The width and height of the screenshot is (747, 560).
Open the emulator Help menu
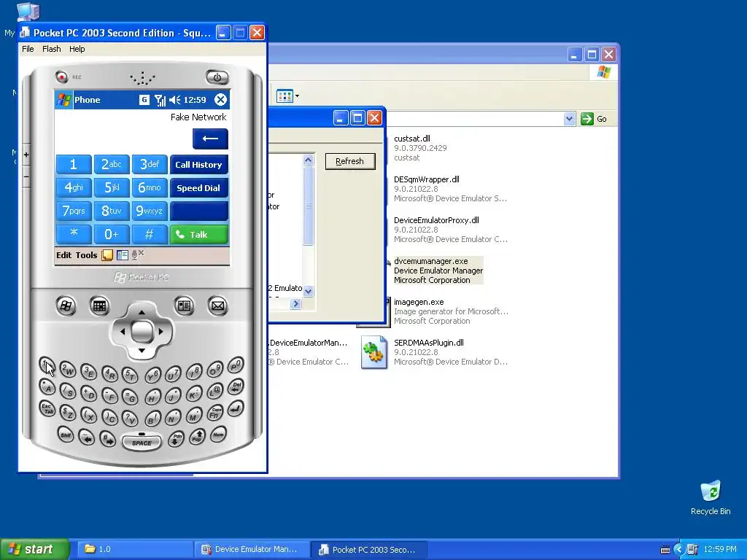[x=77, y=49]
